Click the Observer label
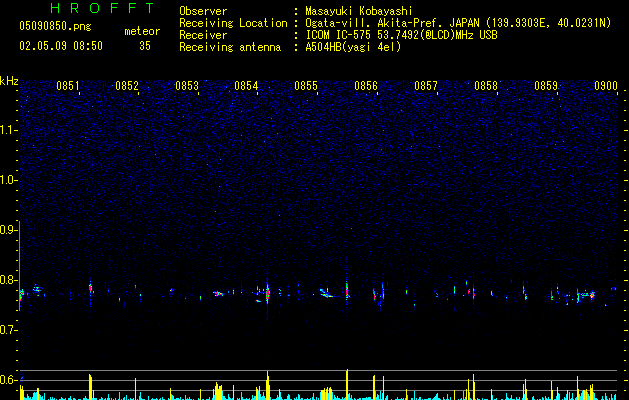629x400 pixels. (x=203, y=11)
